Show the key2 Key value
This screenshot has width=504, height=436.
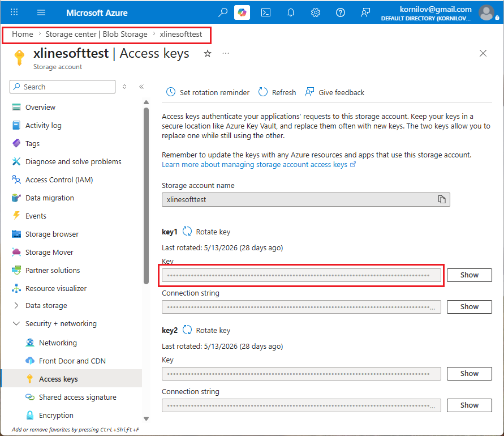click(x=469, y=374)
